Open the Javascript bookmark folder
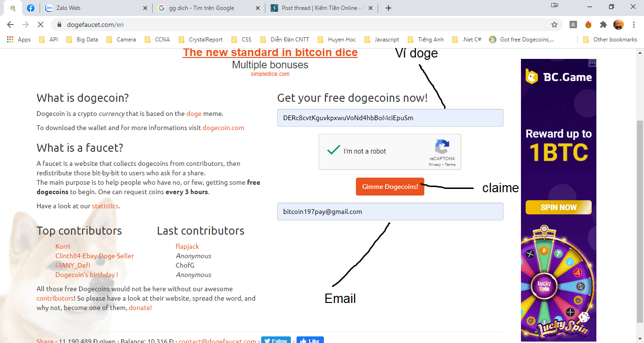The width and height of the screenshot is (644, 343). 381,40
